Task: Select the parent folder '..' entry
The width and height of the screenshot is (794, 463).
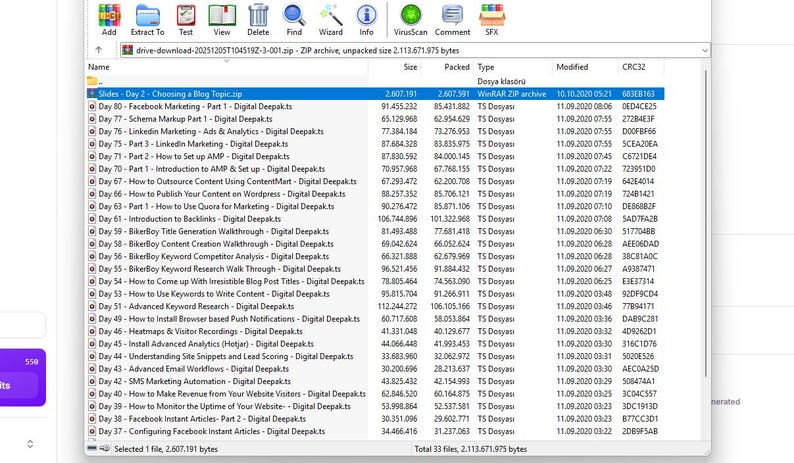Action: [375, 81]
